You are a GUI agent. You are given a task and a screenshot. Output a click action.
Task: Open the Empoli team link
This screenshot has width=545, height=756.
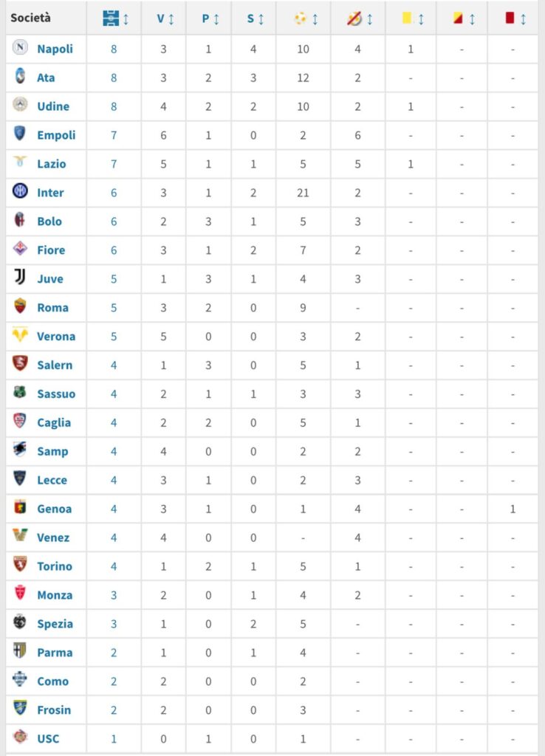tap(57, 135)
